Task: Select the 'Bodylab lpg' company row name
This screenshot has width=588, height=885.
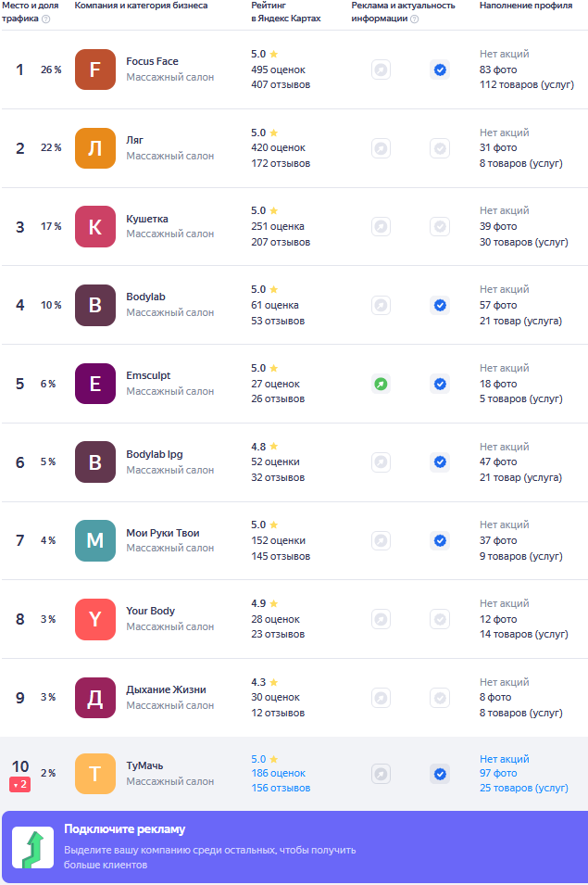Action: point(155,454)
